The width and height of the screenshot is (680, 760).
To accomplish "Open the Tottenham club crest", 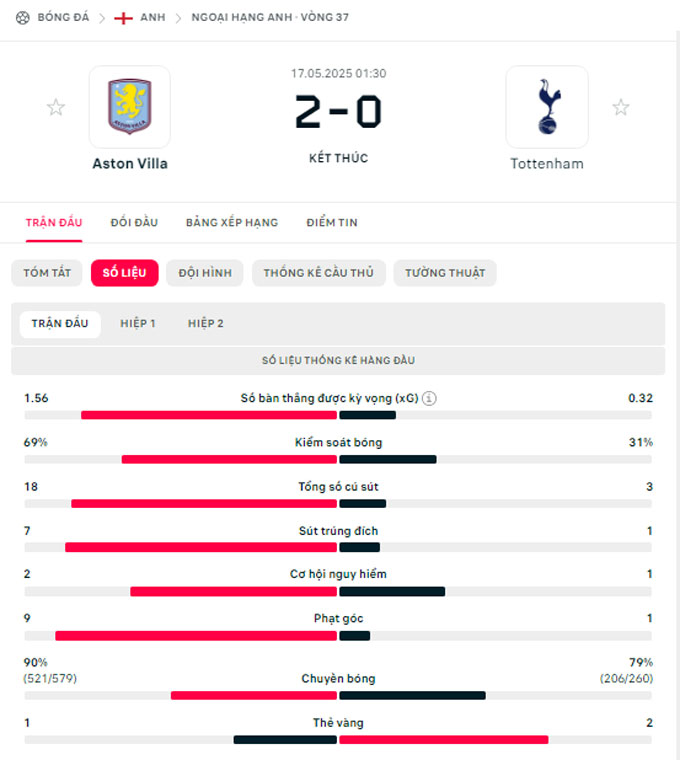I will (547, 107).
